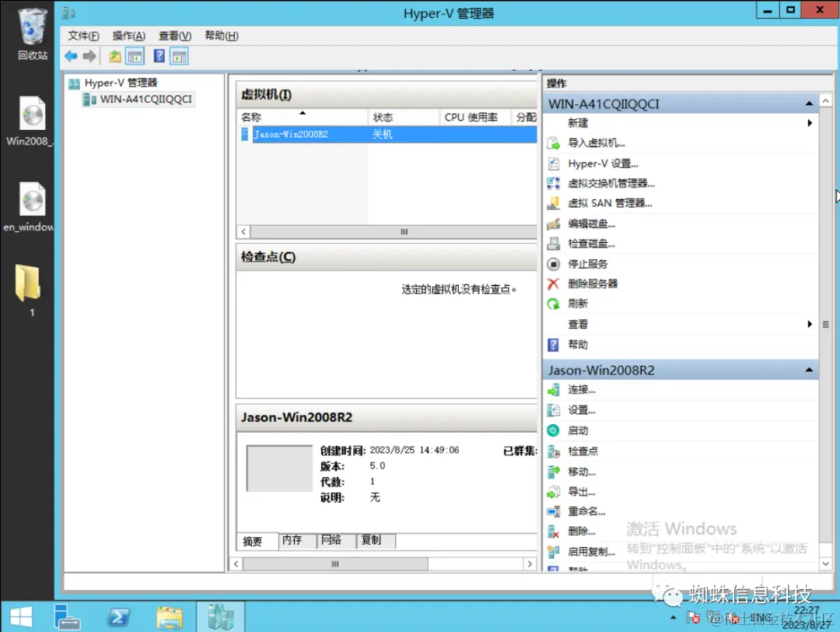Open the 帮助(H) menu
The width and height of the screenshot is (840, 632).
coord(221,36)
